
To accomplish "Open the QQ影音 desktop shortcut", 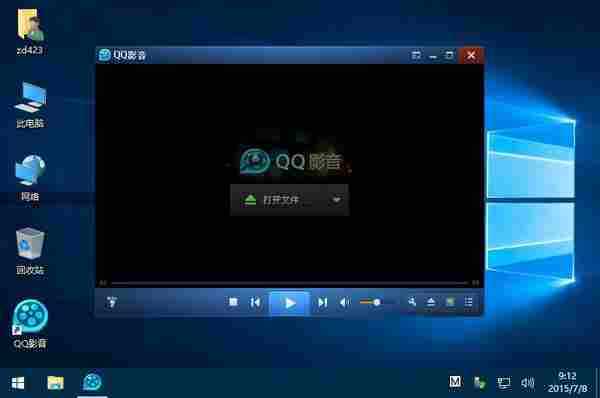I will click(x=30, y=323).
